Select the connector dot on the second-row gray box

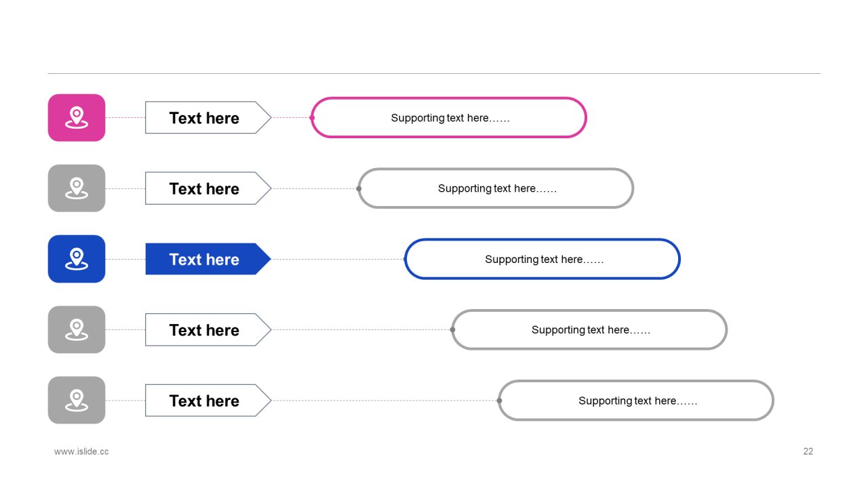tap(359, 188)
